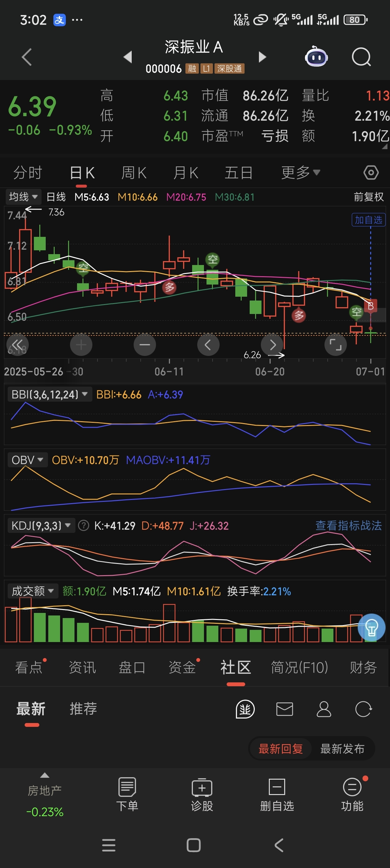Switch to previous stock with left triangle
The width and height of the screenshot is (390, 868).
(128, 57)
